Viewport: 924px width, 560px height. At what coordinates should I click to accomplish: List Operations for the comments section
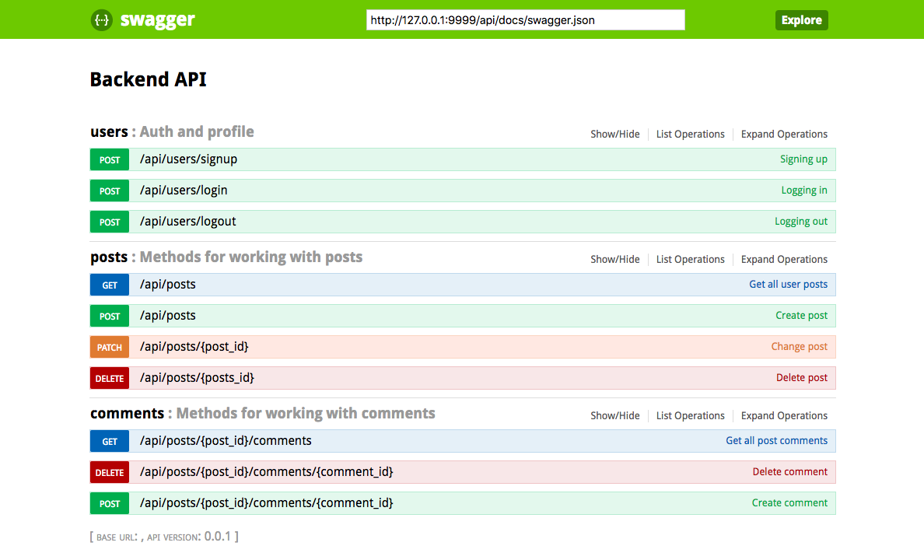690,415
